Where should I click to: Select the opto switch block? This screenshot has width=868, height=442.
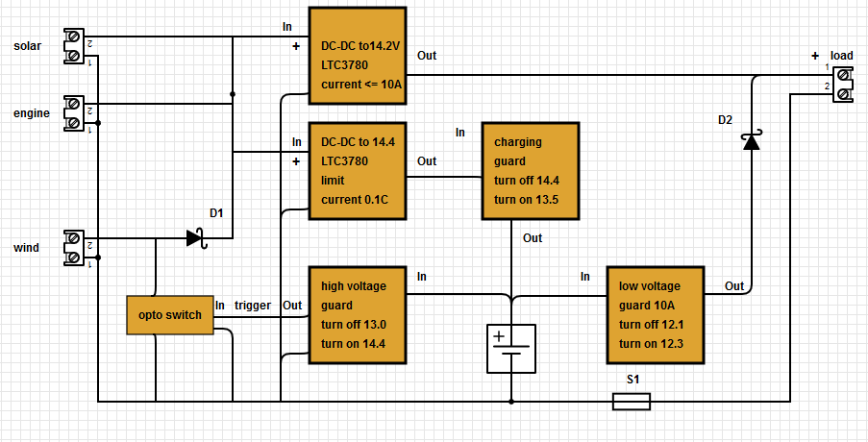pyautogui.click(x=170, y=315)
